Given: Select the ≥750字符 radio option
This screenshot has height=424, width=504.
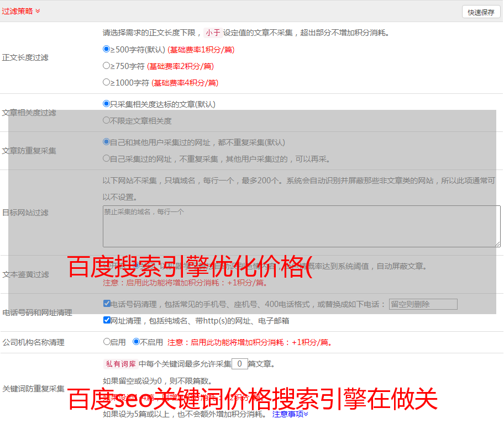Looking at the screenshot, I should click(x=107, y=66).
